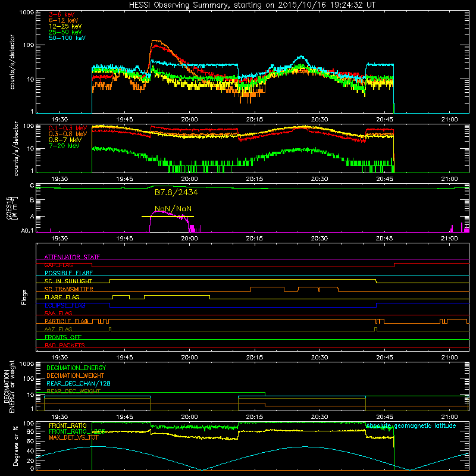Viewport: 476px width, 476px height.
Task: Select the MAX_DET_VS_TOT legend label
Action: (x=73, y=437)
